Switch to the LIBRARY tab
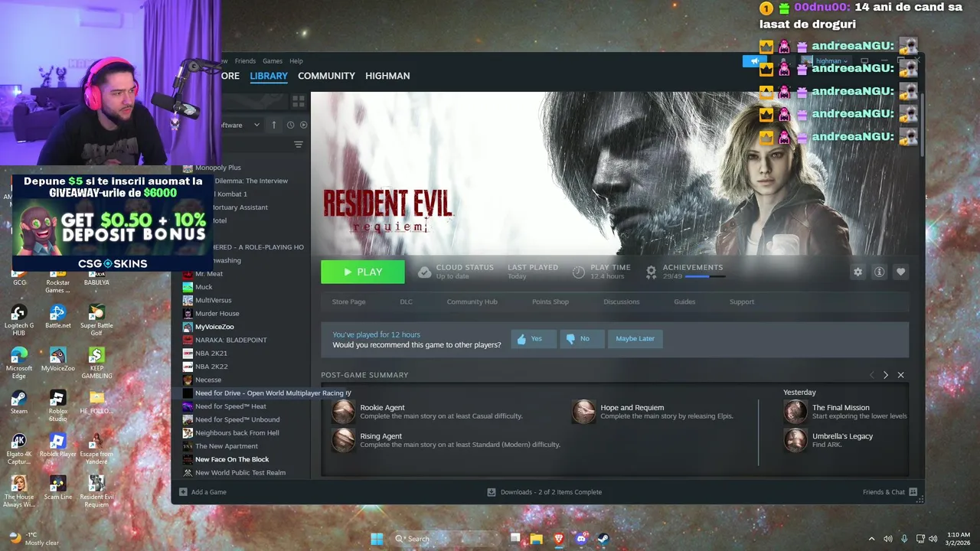 pos(269,76)
